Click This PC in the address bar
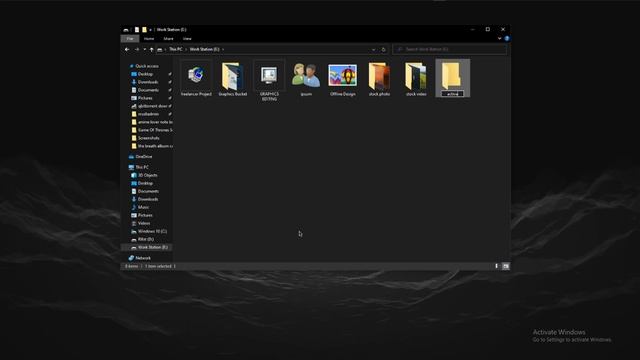This screenshot has width=640, height=360. [176, 49]
